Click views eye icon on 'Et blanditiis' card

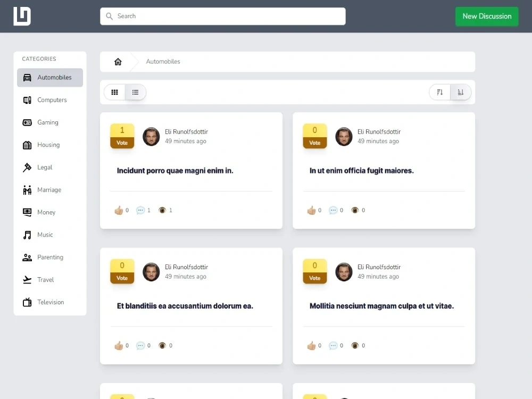(x=162, y=346)
